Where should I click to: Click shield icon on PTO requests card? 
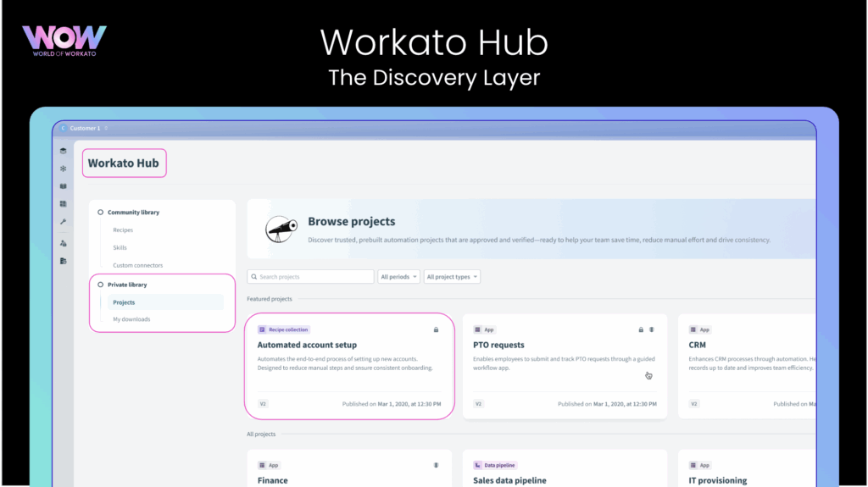(652, 329)
